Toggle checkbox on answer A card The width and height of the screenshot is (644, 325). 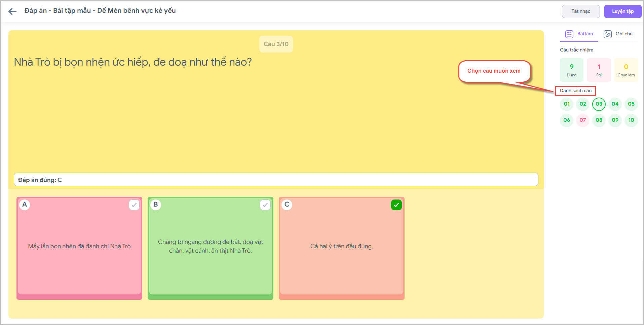click(134, 205)
